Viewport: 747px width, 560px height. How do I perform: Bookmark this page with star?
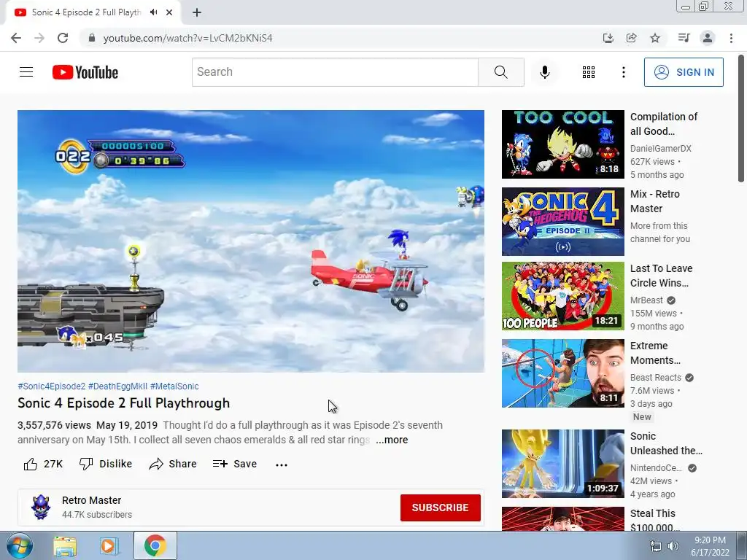[655, 38]
